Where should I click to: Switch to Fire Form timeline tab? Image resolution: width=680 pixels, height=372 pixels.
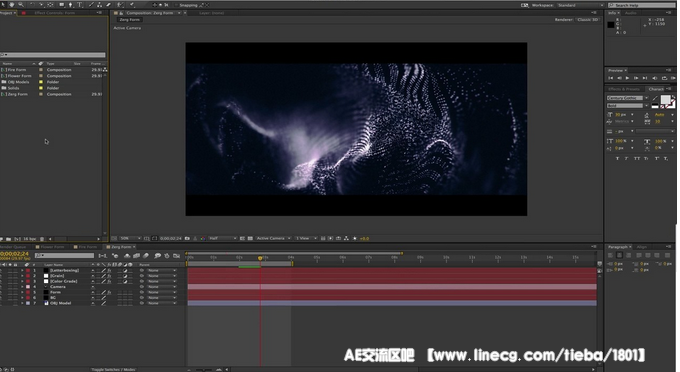coord(88,247)
